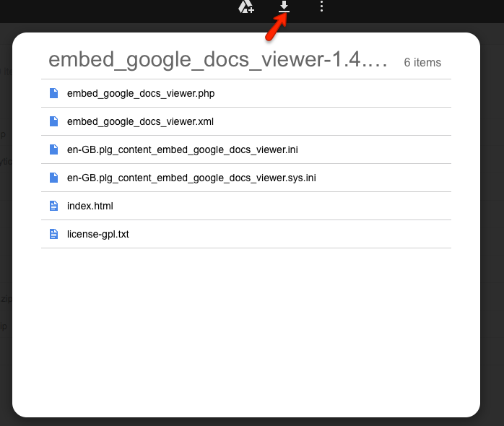Click the 6 items count label

coord(422,62)
